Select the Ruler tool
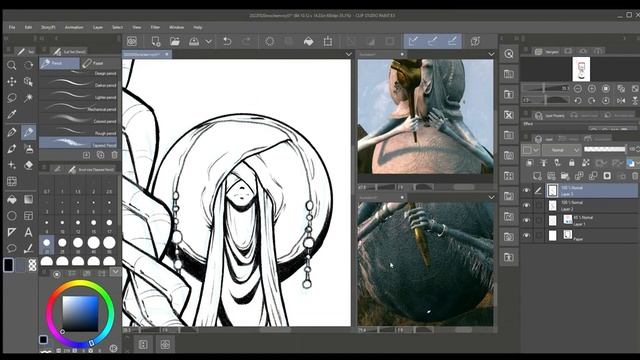 click(x=11, y=232)
